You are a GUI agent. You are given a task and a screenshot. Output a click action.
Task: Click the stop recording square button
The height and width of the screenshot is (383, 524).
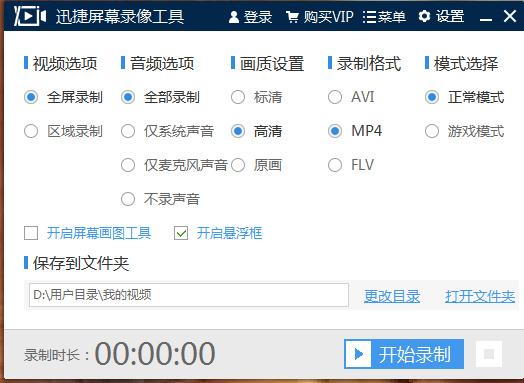coord(489,354)
